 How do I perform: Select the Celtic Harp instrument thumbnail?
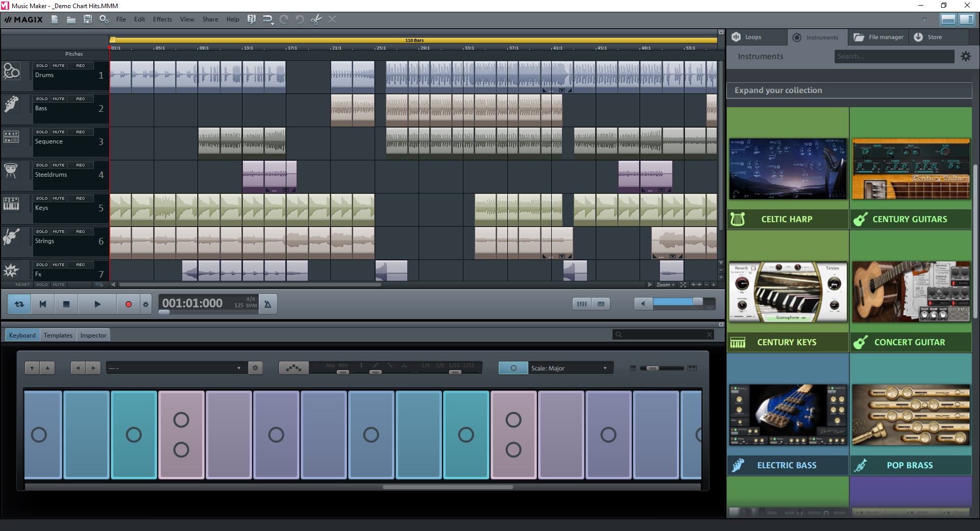[788, 168]
